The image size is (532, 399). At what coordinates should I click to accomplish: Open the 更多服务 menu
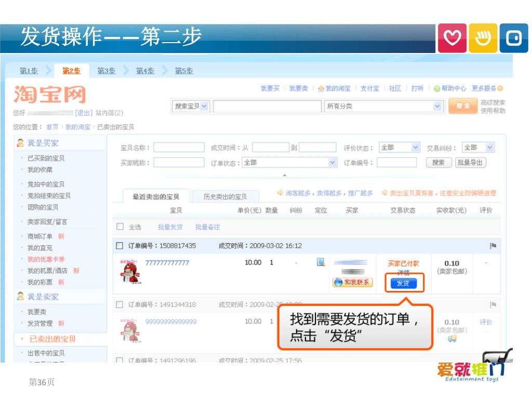pos(487,88)
